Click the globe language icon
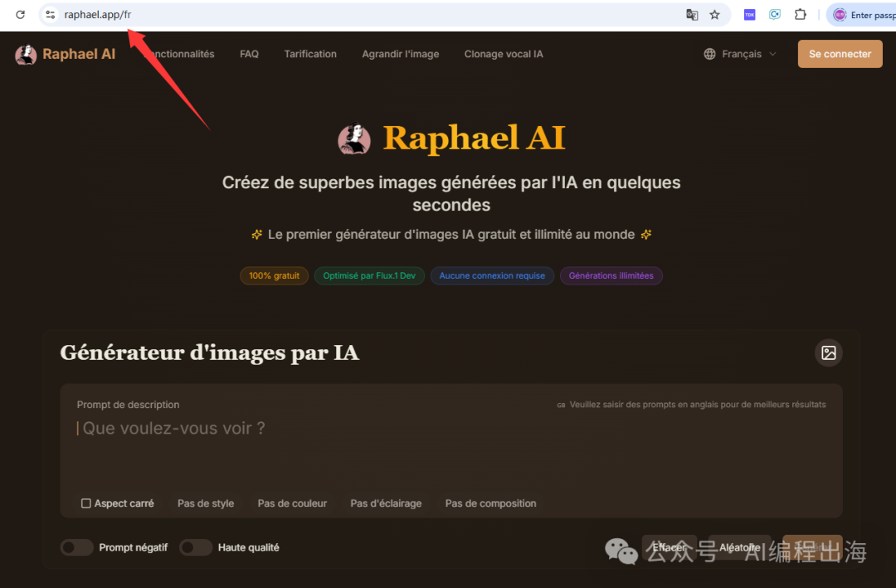The width and height of the screenshot is (896, 588). (x=709, y=54)
